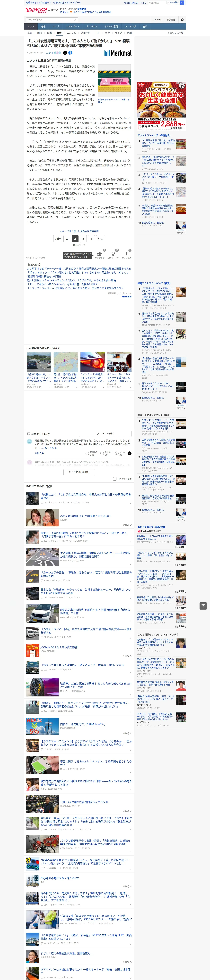Click the ログイン link
This screenshot has height=980, width=210.
tap(64, 12)
